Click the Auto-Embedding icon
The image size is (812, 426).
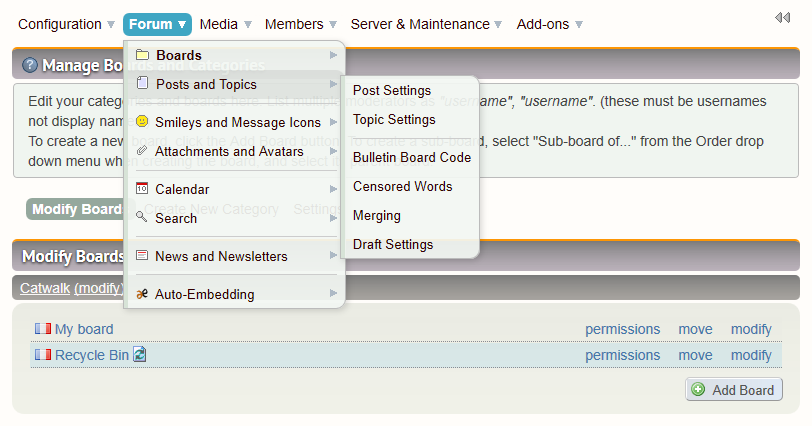tap(142, 294)
